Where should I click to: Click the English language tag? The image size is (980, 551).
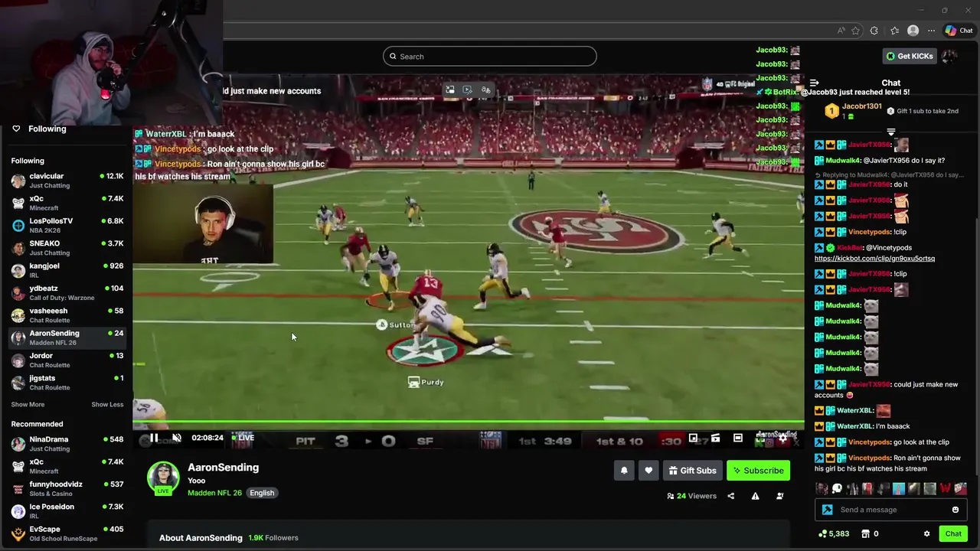tap(262, 493)
